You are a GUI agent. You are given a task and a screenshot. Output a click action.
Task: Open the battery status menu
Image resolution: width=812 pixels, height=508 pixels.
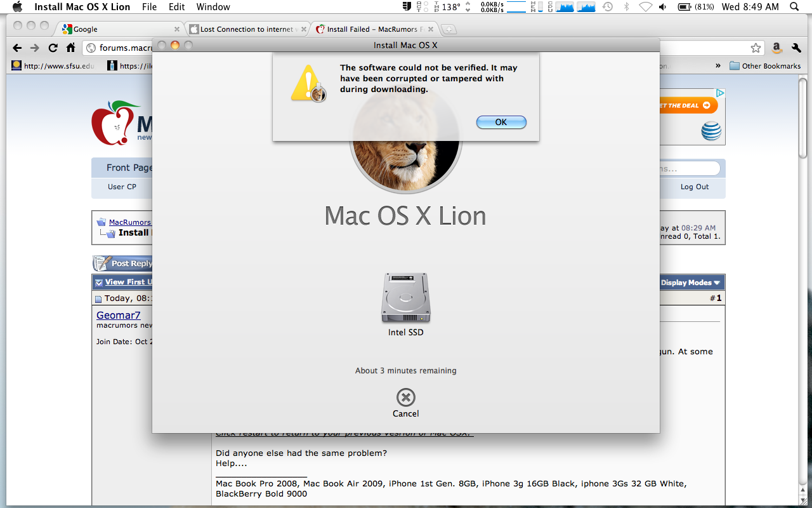pyautogui.click(x=695, y=7)
